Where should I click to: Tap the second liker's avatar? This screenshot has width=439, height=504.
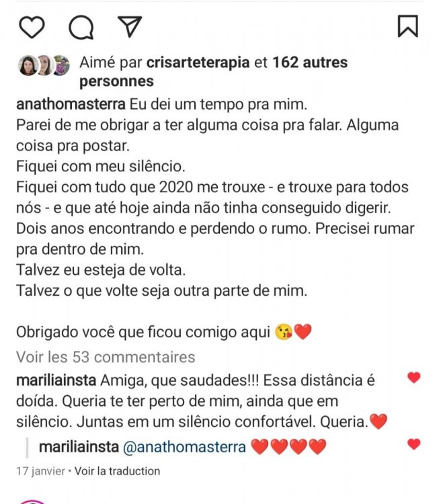[x=44, y=65]
